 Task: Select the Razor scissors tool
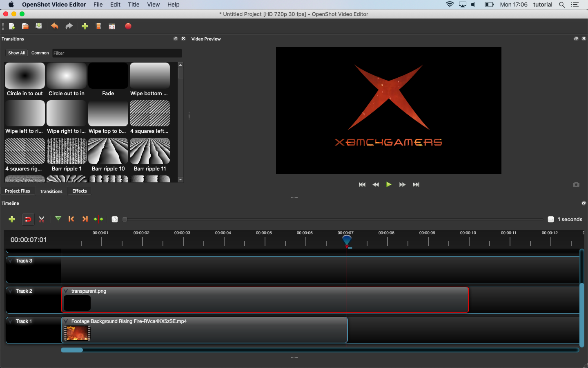(x=42, y=219)
